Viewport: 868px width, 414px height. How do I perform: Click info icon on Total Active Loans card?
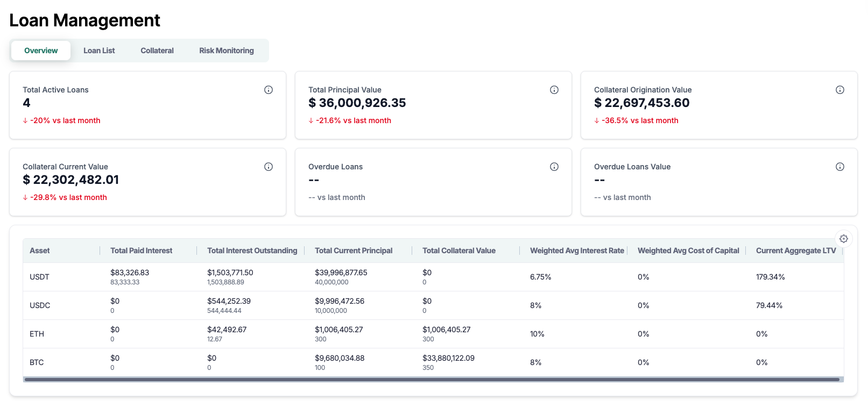click(x=269, y=90)
